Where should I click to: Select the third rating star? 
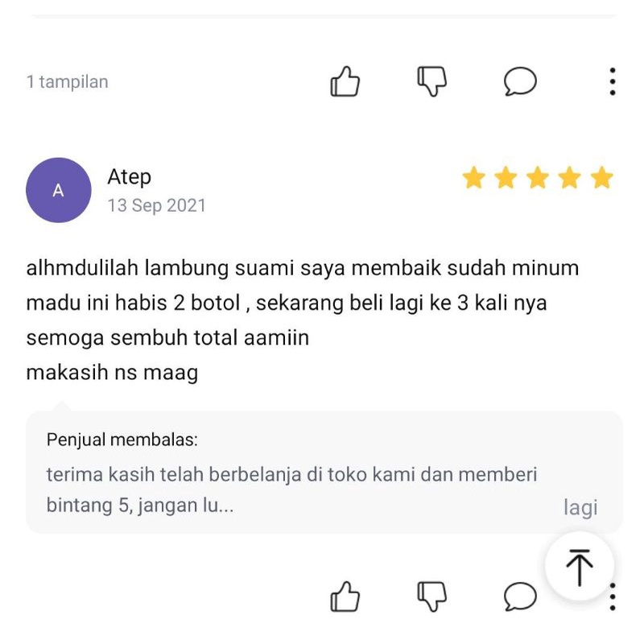(538, 178)
